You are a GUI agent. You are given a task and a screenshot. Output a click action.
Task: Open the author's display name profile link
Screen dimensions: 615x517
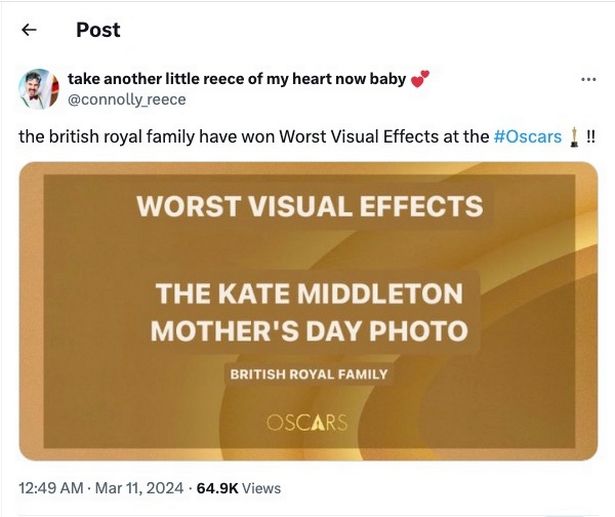coord(236,80)
